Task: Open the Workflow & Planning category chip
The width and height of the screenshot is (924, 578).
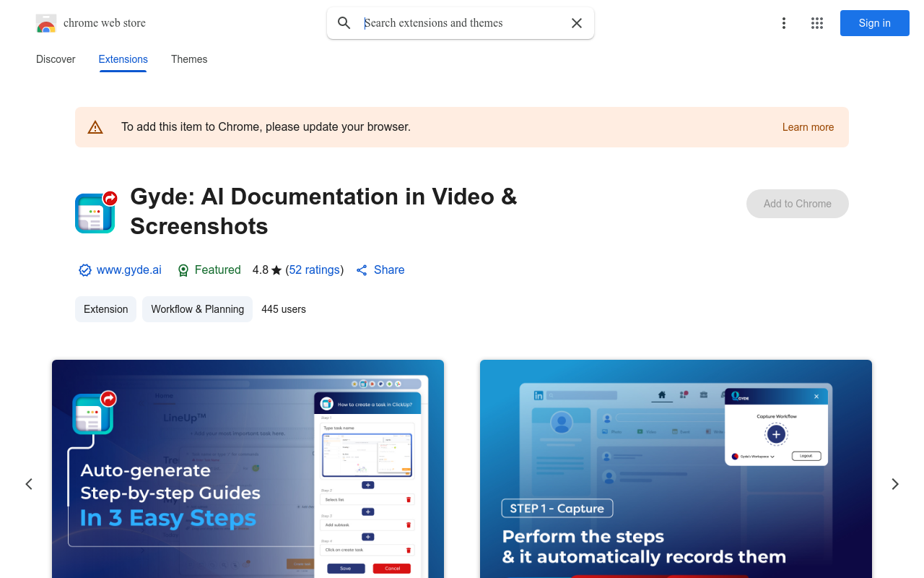Action: [198, 309]
